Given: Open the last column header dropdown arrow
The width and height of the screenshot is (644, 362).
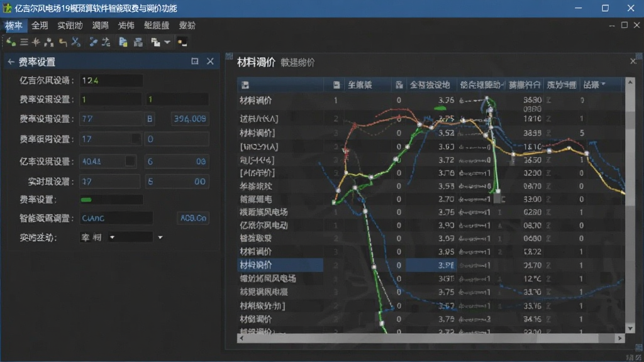Looking at the screenshot, I should tap(603, 84).
